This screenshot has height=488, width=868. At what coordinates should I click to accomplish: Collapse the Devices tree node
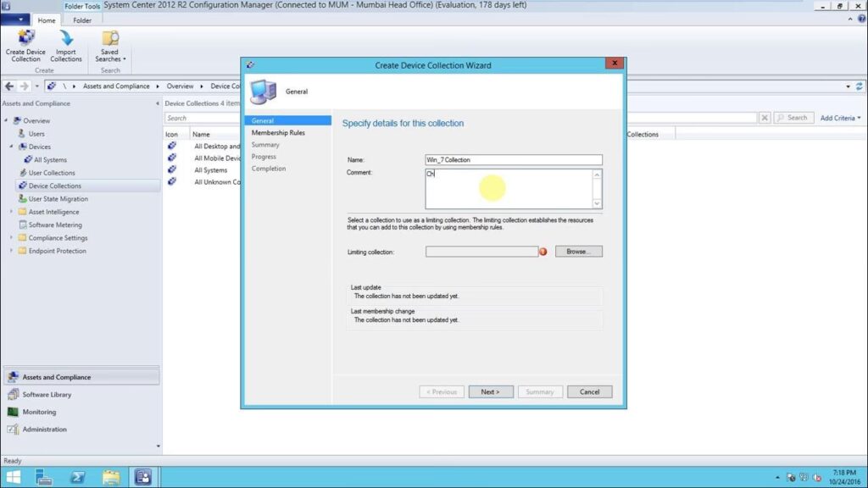coord(12,147)
